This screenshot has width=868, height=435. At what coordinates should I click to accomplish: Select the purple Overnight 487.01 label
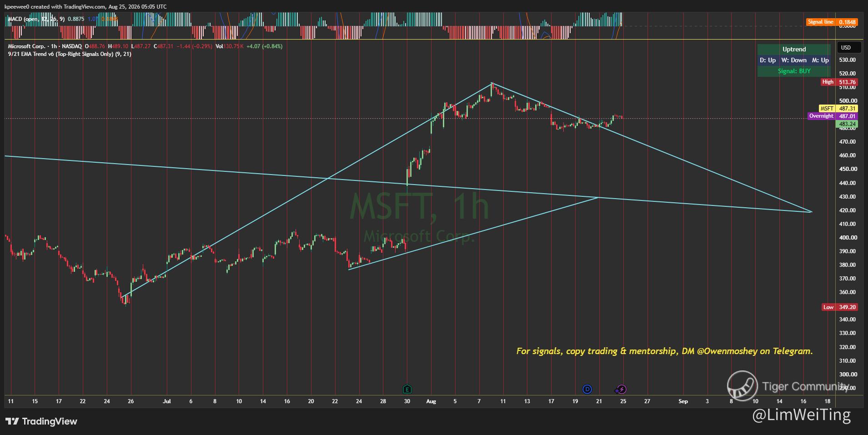tap(833, 116)
